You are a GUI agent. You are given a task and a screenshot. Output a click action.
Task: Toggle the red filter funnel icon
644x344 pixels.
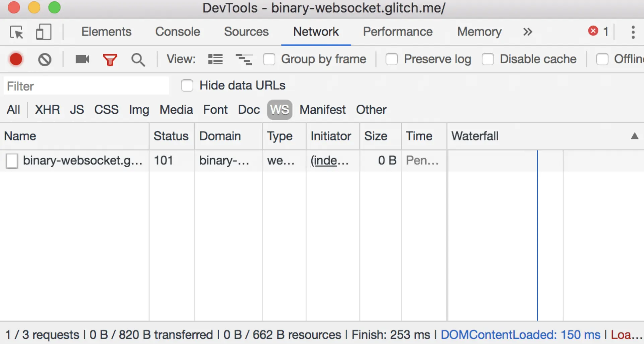point(110,60)
